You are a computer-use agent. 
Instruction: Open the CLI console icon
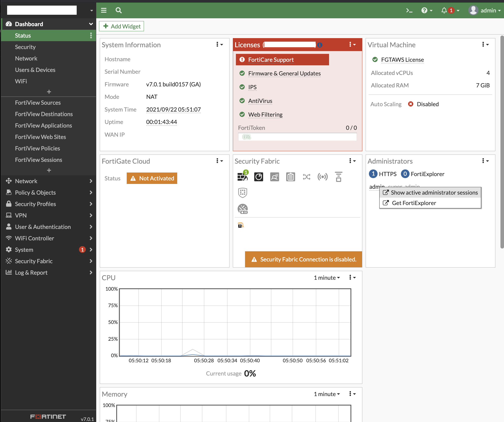tap(409, 10)
